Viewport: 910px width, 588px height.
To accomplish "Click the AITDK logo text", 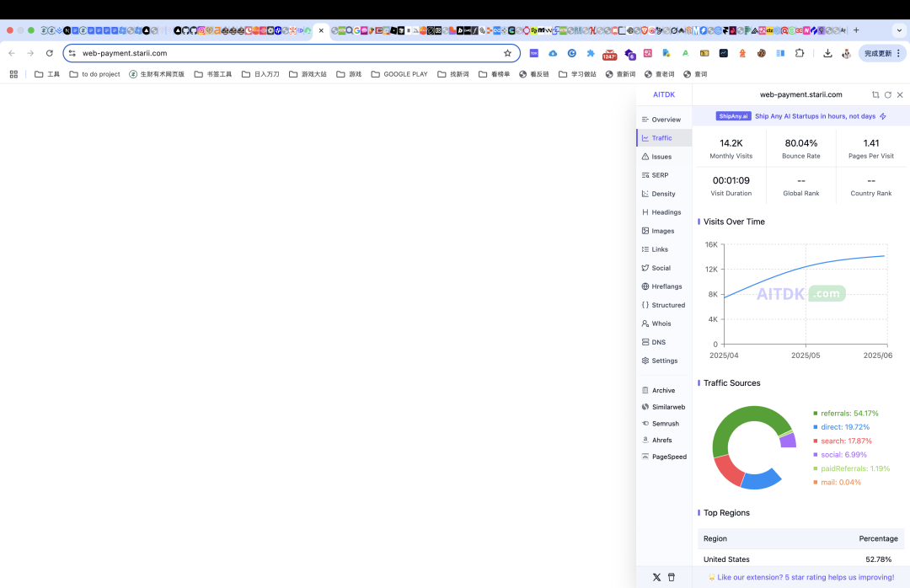I will (664, 94).
